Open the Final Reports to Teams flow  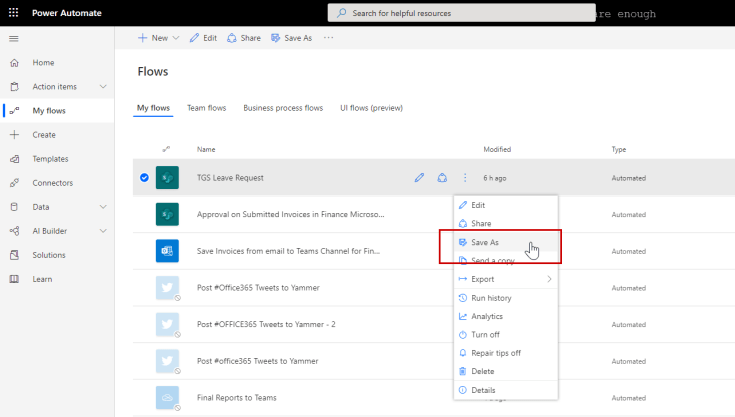(x=238, y=397)
